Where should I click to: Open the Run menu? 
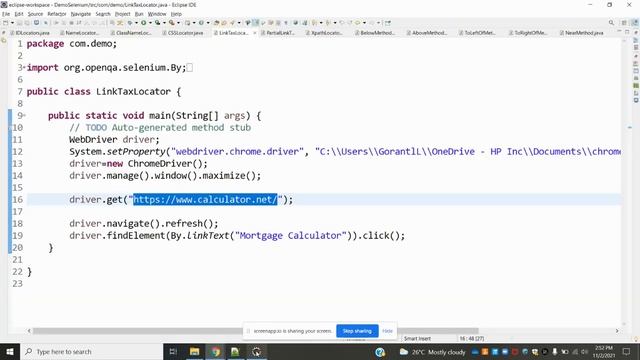[x=139, y=14]
